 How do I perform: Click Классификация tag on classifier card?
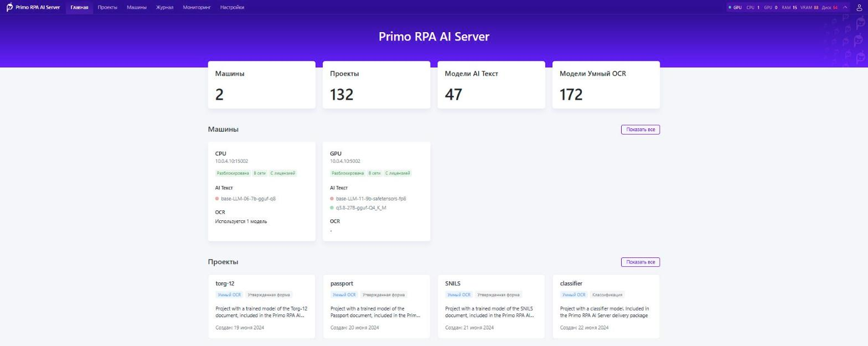pyautogui.click(x=607, y=295)
